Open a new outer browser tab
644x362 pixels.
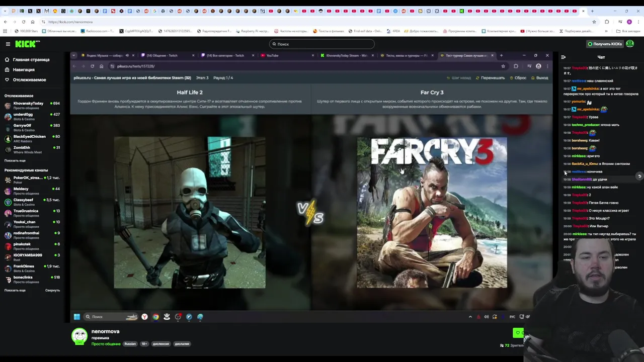click(592, 11)
